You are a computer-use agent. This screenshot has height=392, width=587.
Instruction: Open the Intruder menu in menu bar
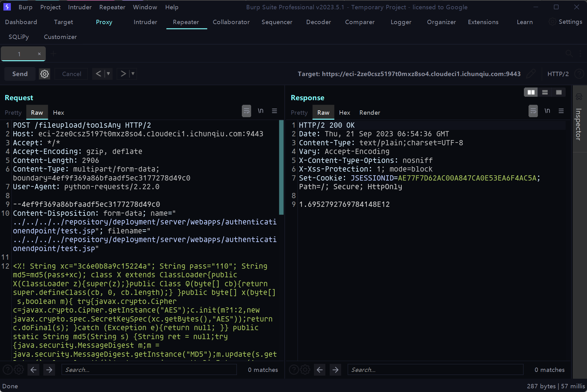[80, 7]
